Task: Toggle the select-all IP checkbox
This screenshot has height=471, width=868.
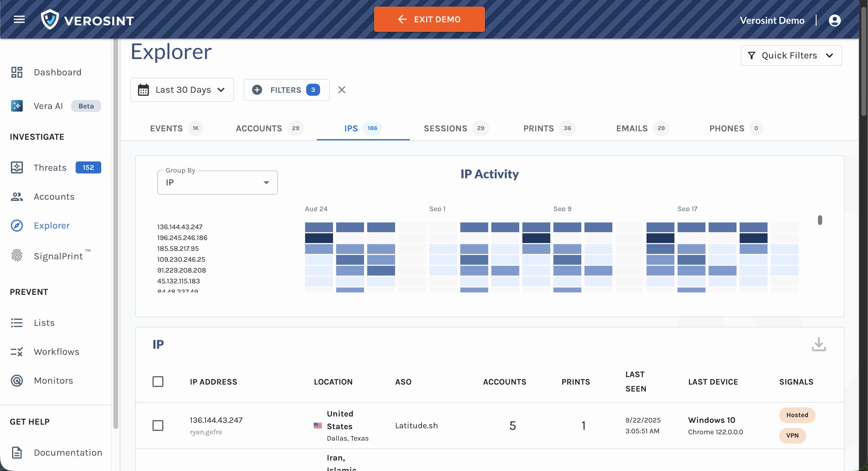Action: coord(158,382)
